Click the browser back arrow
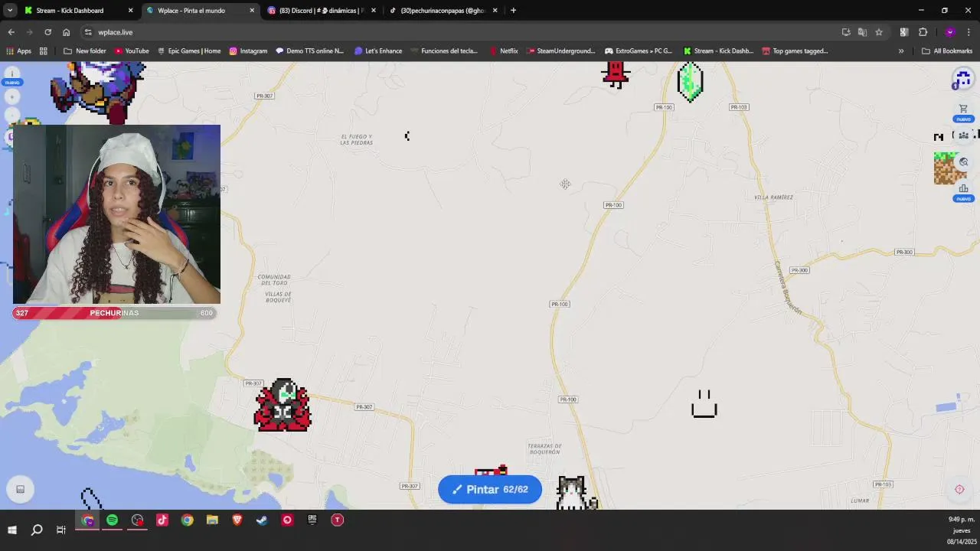The image size is (980, 551). click(x=11, y=32)
